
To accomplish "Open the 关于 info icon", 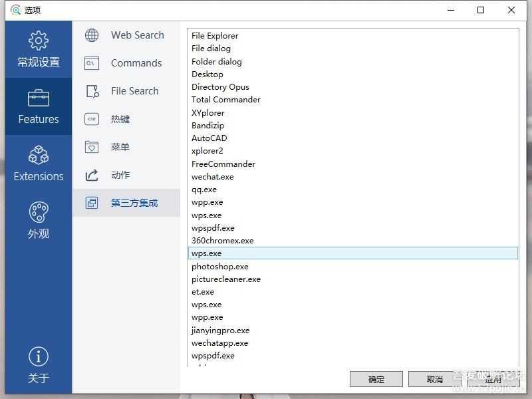I will click(x=39, y=356).
